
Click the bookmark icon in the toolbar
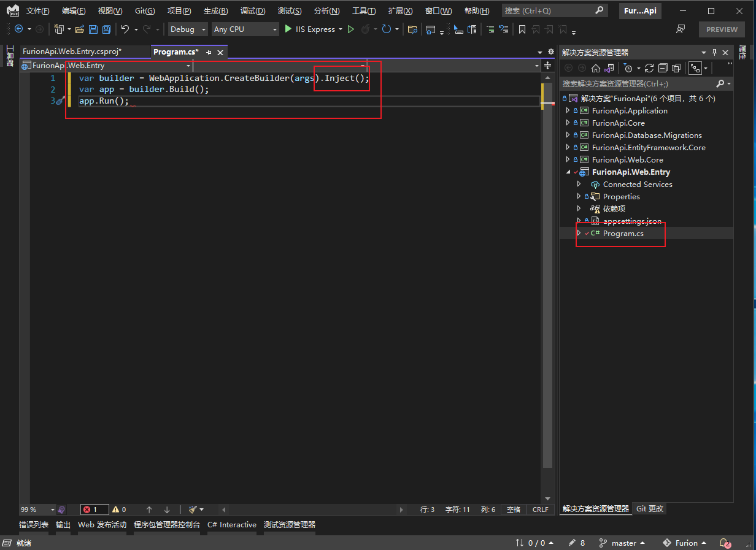(522, 29)
